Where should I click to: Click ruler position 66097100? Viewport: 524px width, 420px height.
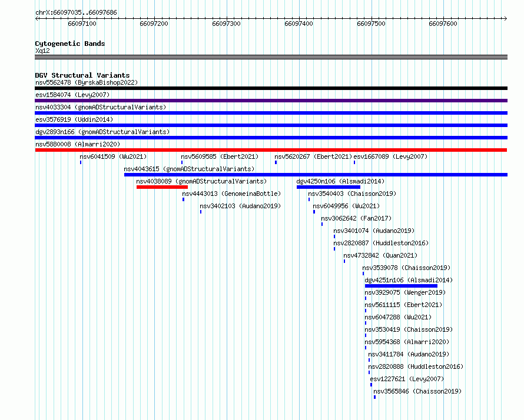82,24
